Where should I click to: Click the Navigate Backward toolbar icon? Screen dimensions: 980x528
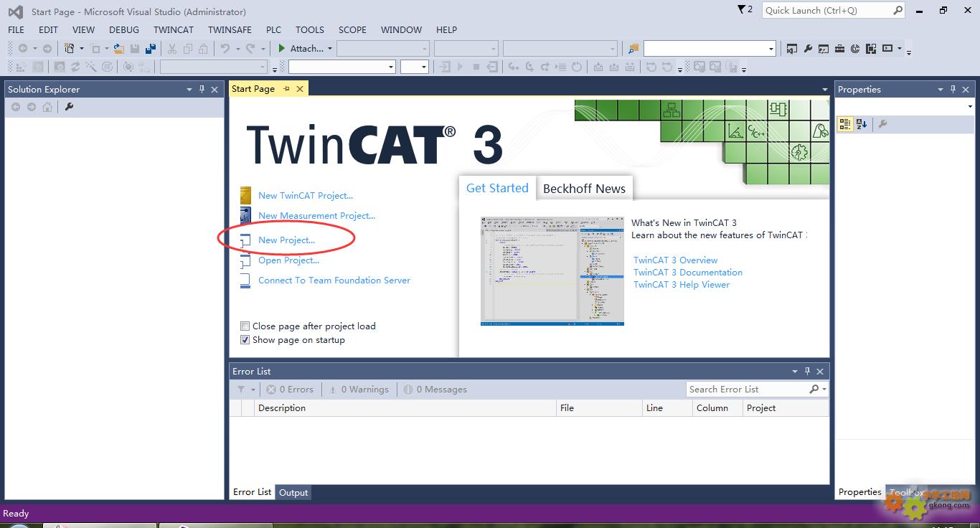click(x=23, y=49)
